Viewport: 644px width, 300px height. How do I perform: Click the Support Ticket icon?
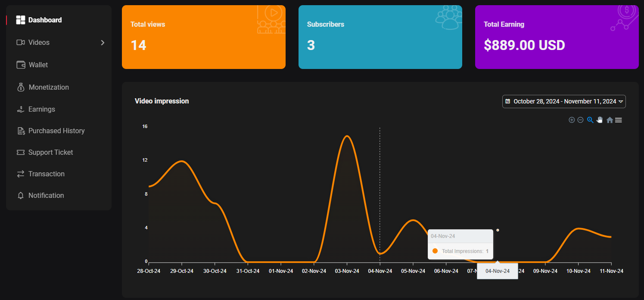[21, 152]
